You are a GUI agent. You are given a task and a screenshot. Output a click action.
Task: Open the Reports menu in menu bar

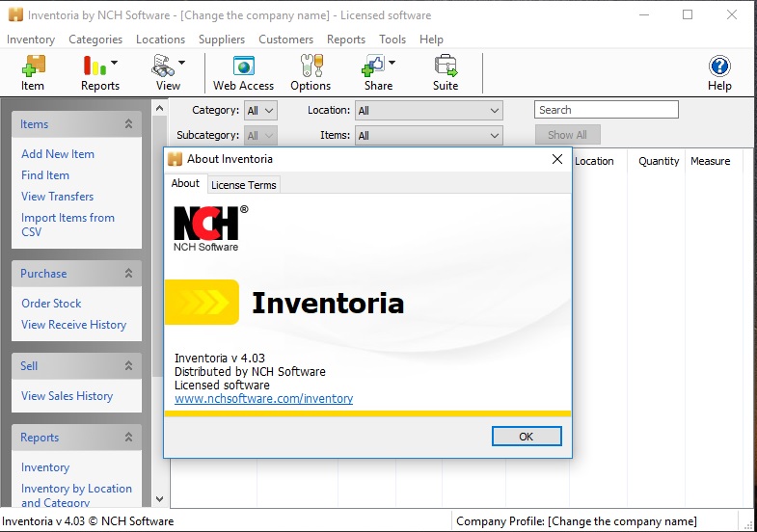(346, 40)
